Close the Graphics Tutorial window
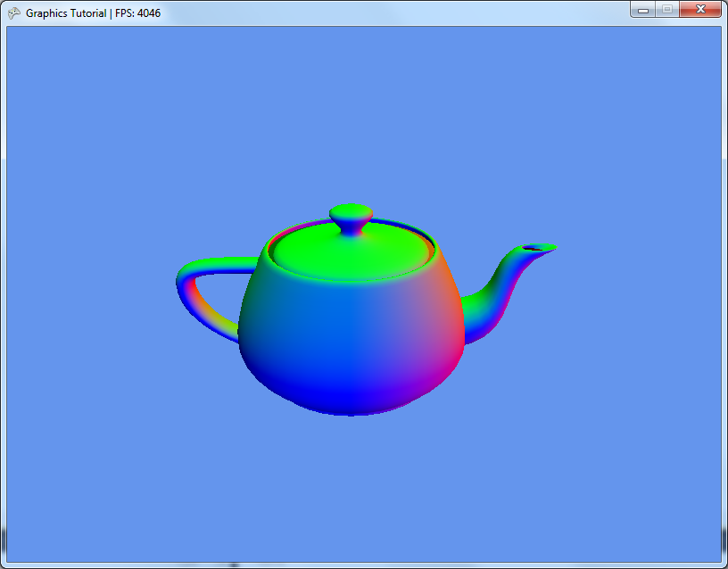 tap(700, 9)
